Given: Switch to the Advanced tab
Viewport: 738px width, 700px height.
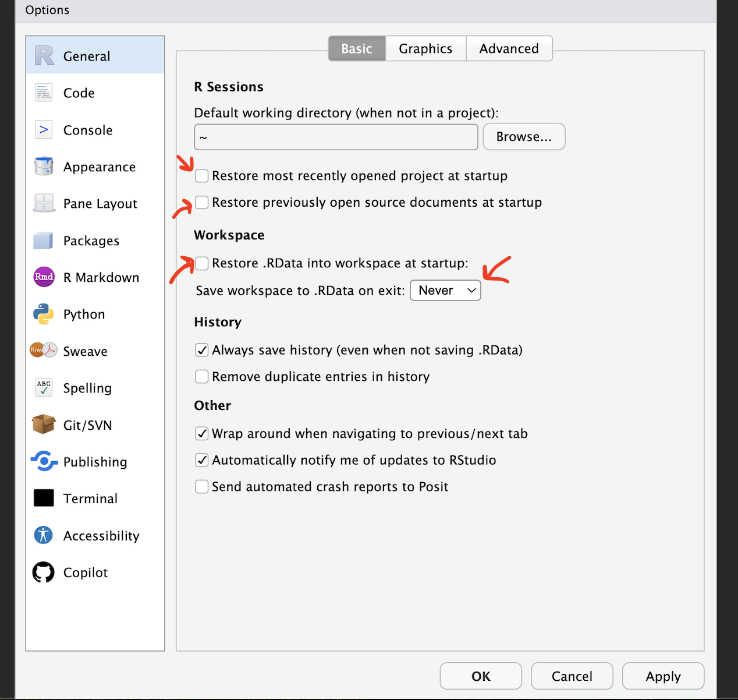Looking at the screenshot, I should click(x=509, y=48).
